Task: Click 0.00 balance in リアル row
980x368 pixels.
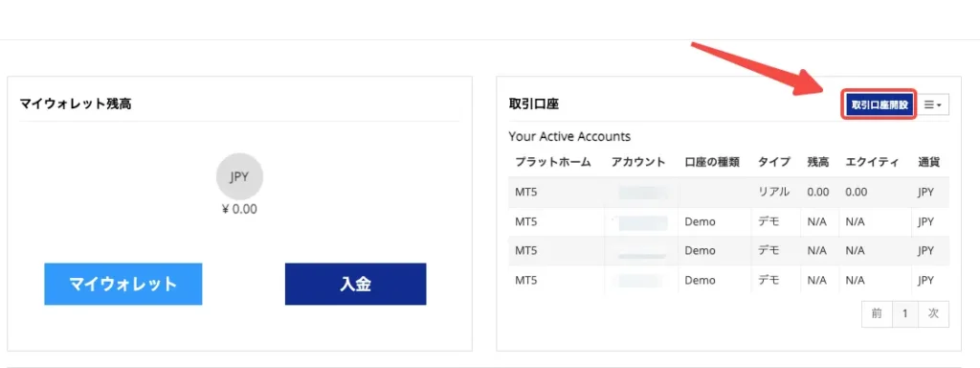Action: [x=818, y=192]
